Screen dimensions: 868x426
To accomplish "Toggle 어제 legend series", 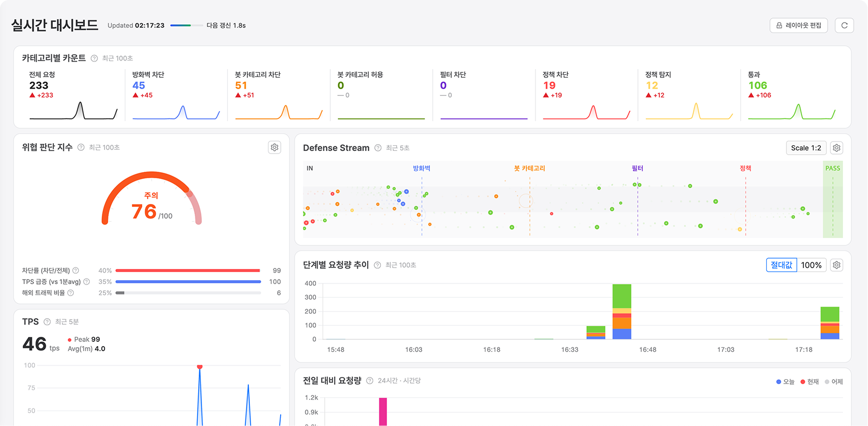I will click(x=834, y=382).
